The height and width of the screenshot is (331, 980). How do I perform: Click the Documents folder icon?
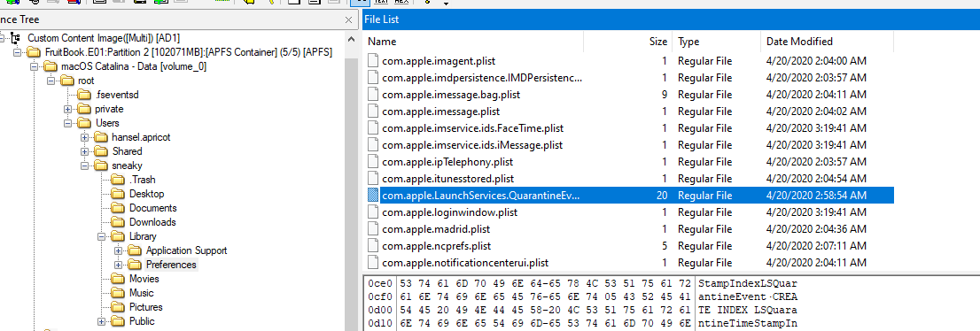coord(118,209)
